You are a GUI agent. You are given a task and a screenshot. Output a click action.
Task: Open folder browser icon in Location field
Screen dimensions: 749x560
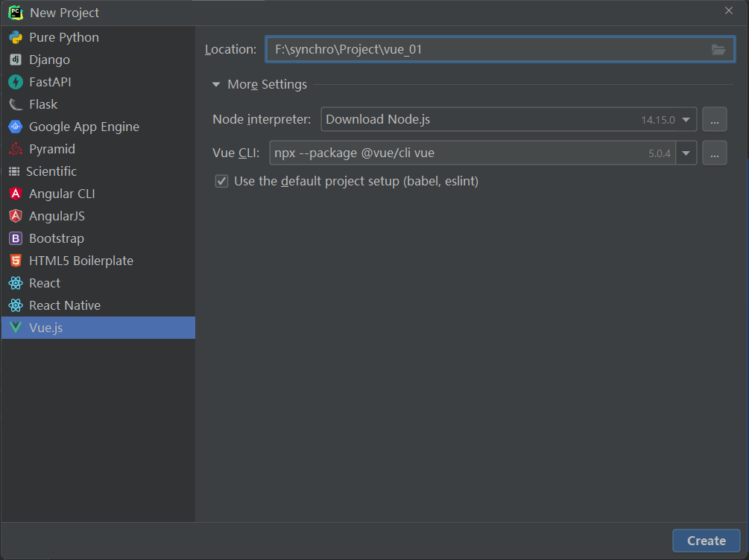click(718, 49)
